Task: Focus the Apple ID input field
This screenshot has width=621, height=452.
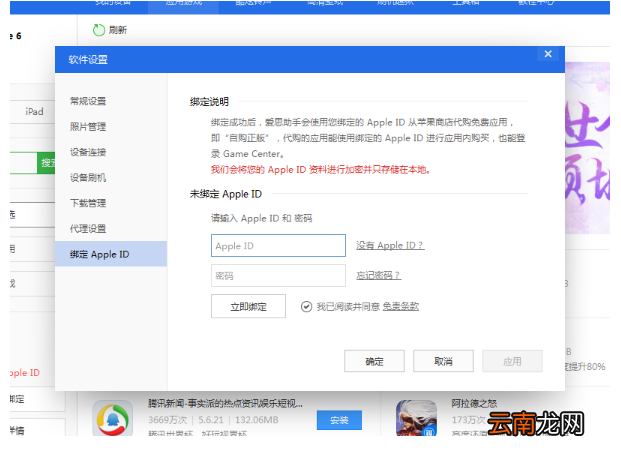Action: point(278,246)
